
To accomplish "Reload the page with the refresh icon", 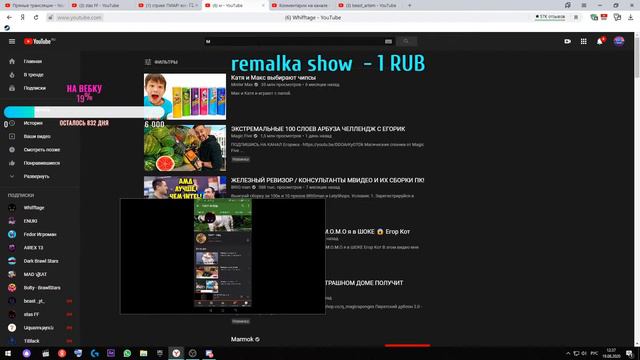I will (x=36, y=18).
